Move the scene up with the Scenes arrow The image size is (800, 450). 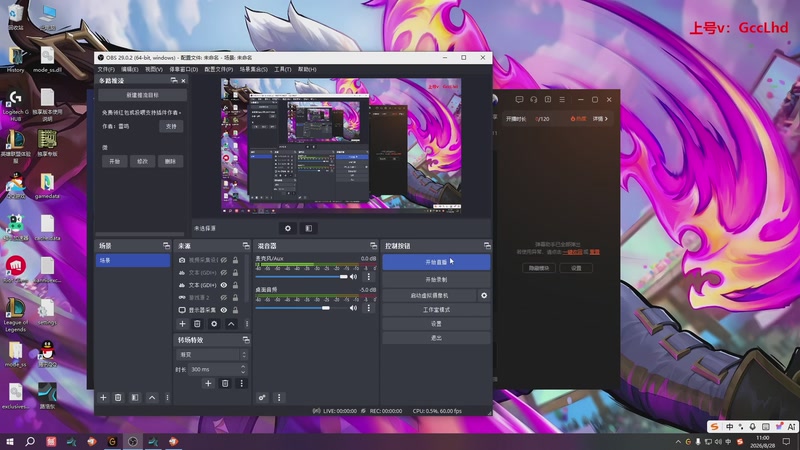tap(152, 397)
